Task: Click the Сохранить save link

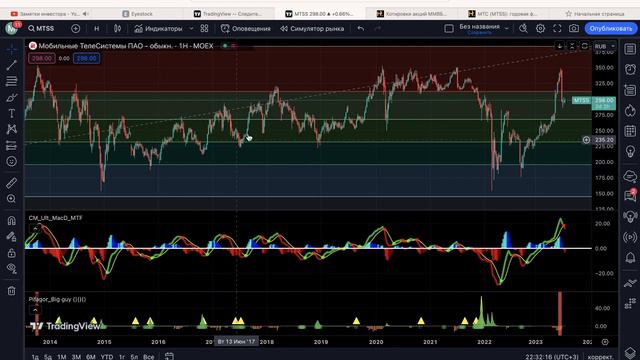Action: [480, 33]
